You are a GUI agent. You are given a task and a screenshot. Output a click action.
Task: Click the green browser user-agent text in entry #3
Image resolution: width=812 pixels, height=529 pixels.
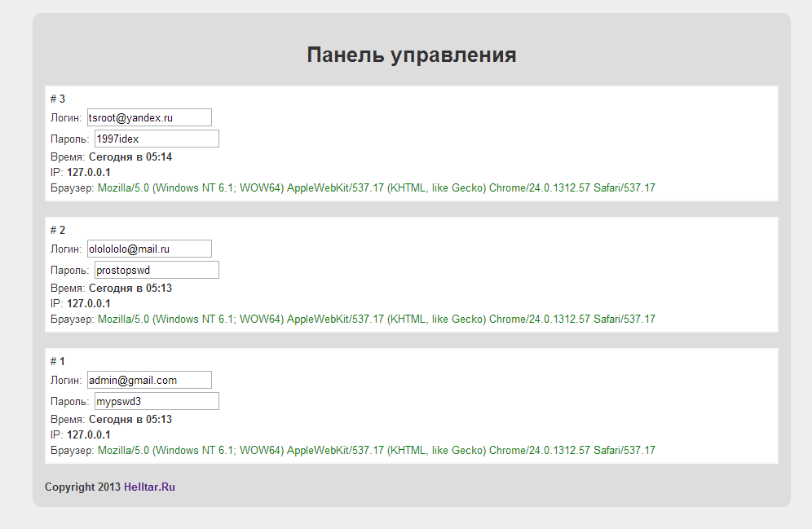[x=376, y=188]
